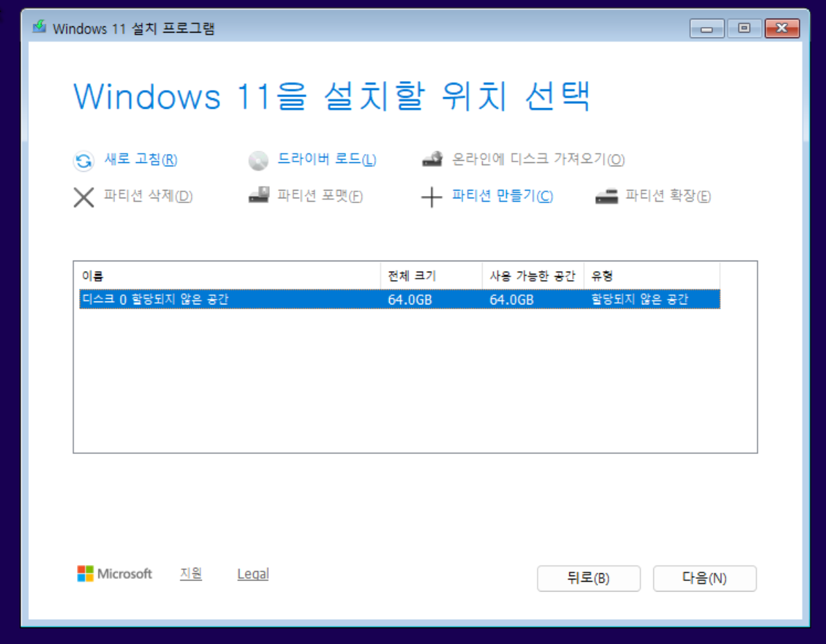The width and height of the screenshot is (826, 644).
Task: Open the Legal link
Action: pyautogui.click(x=253, y=574)
